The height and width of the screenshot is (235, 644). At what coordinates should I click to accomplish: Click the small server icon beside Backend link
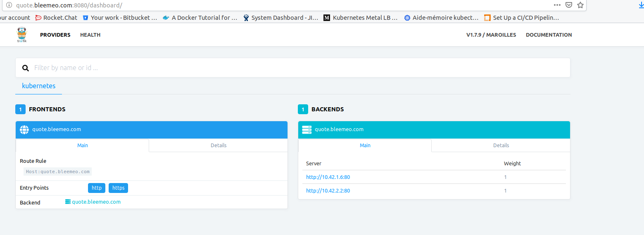(x=68, y=202)
